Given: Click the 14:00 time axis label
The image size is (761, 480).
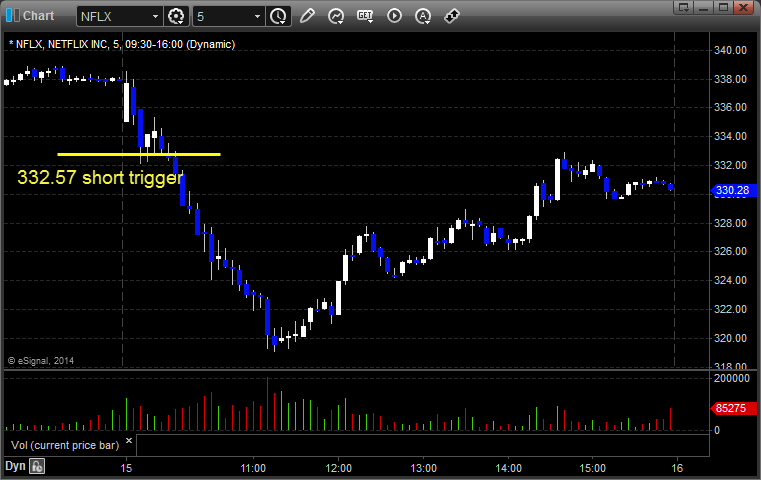Looking at the screenshot, I should click(509, 468).
